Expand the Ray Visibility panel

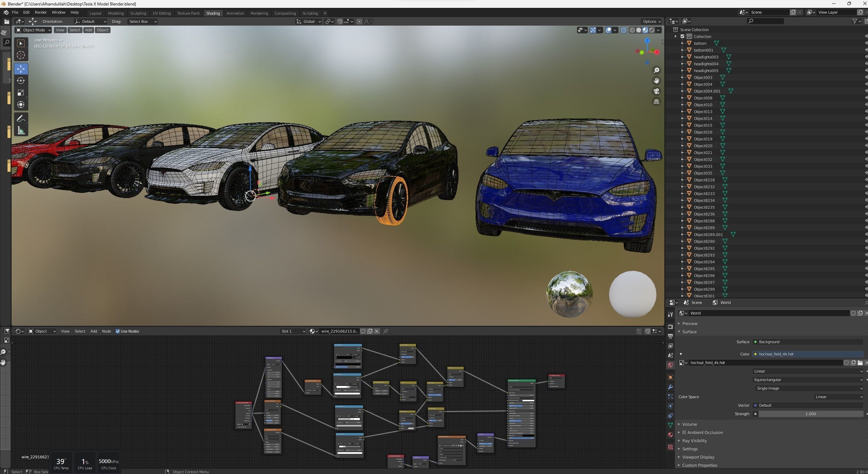(694, 441)
